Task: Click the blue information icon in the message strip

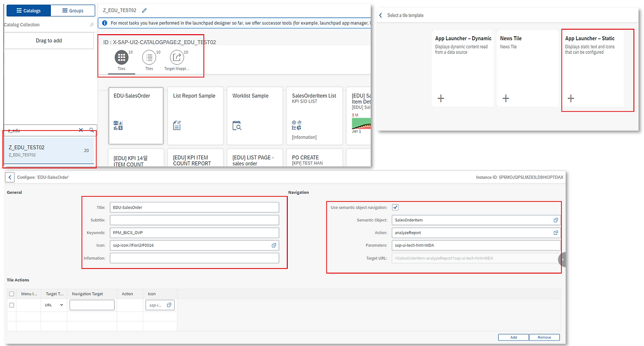Action: 104,23
